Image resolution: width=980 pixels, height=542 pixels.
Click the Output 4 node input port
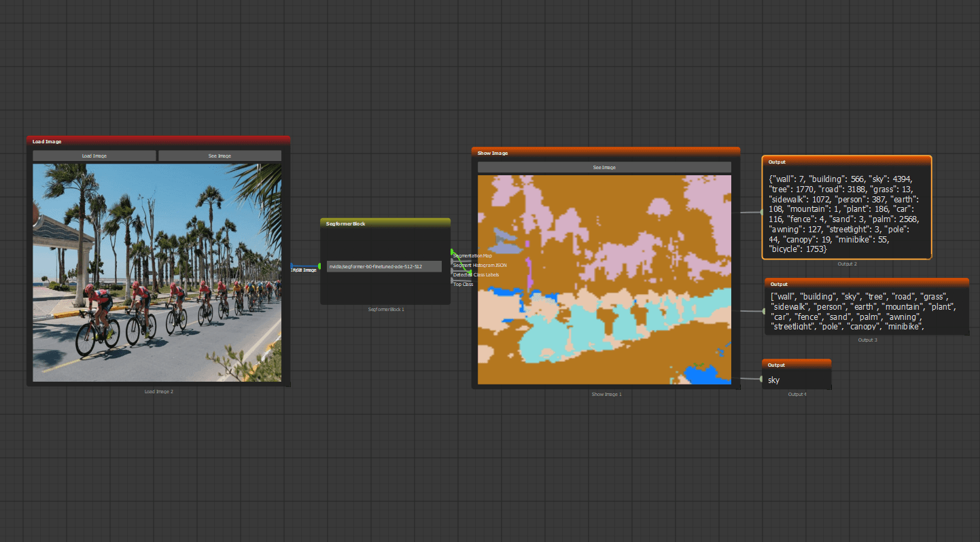click(761, 379)
